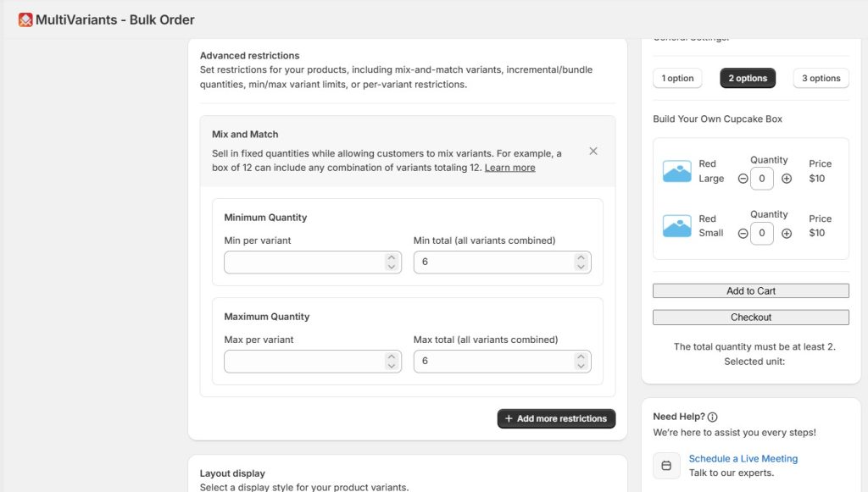Image resolution: width=868 pixels, height=492 pixels.
Task: Click the MultiVariants app logo icon
Action: [25, 19]
